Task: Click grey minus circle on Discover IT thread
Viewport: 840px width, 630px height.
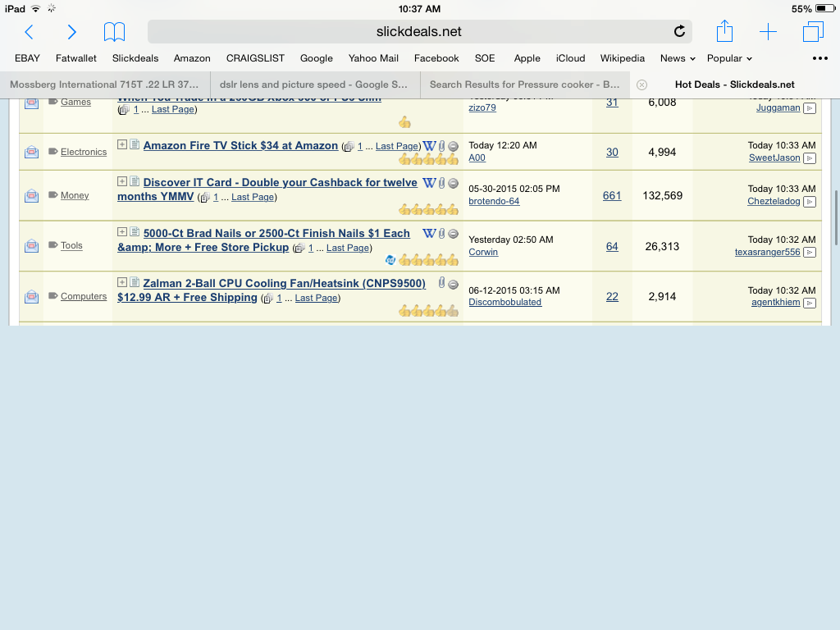Action: coord(453,183)
